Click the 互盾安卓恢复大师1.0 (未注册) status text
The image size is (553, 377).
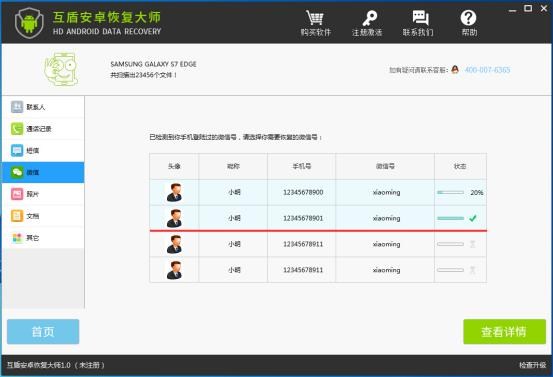tap(56, 365)
